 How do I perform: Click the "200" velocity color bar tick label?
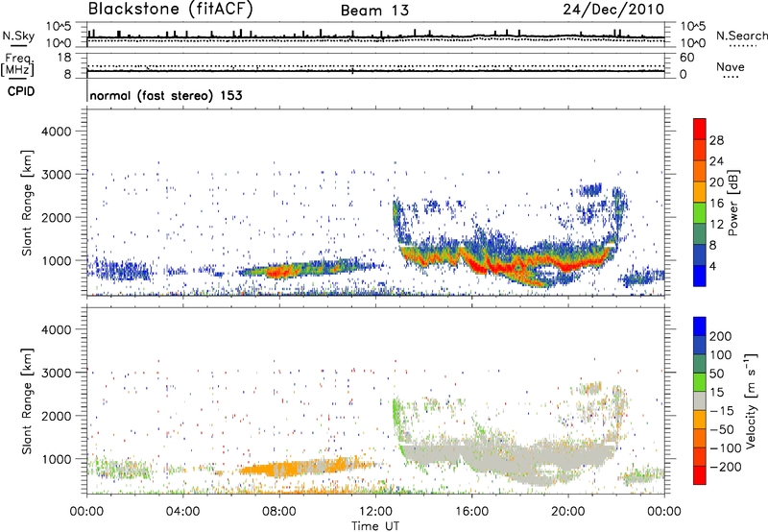[721, 336]
